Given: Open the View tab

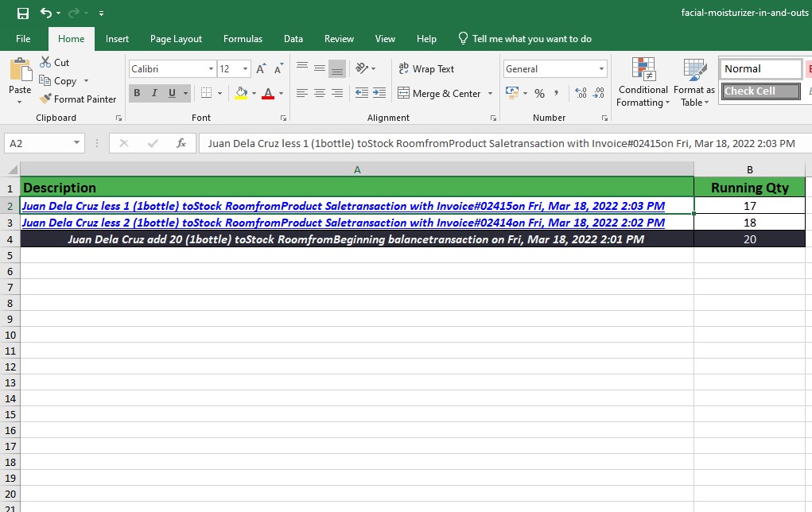Looking at the screenshot, I should coord(385,39).
